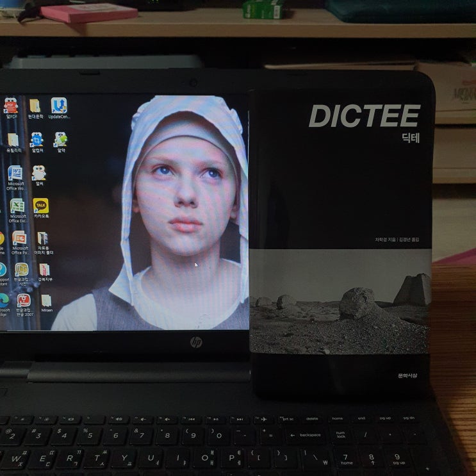
Task: Open the 유틸리티 folder
Action: (x=13, y=143)
